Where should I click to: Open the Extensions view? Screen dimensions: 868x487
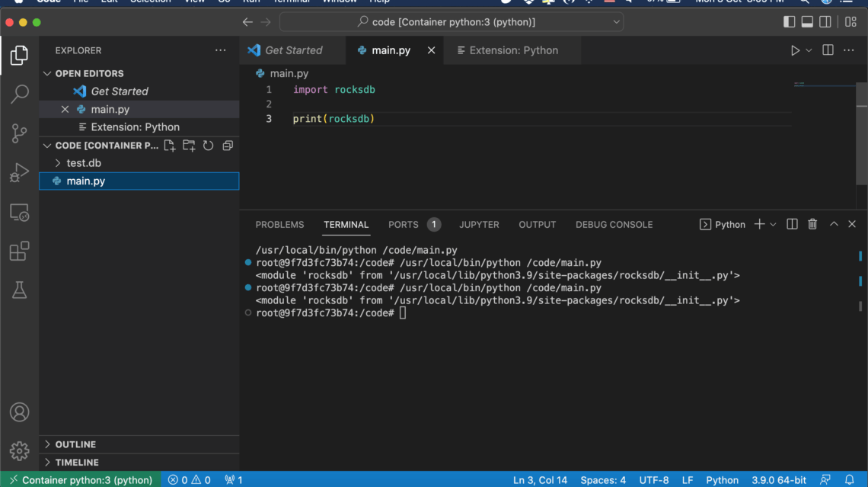[19, 250]
